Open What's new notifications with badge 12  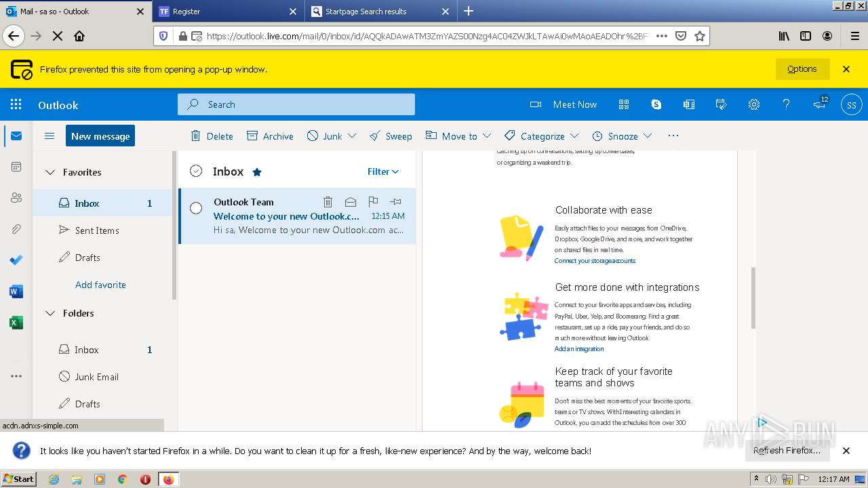[x=821, y=104]
